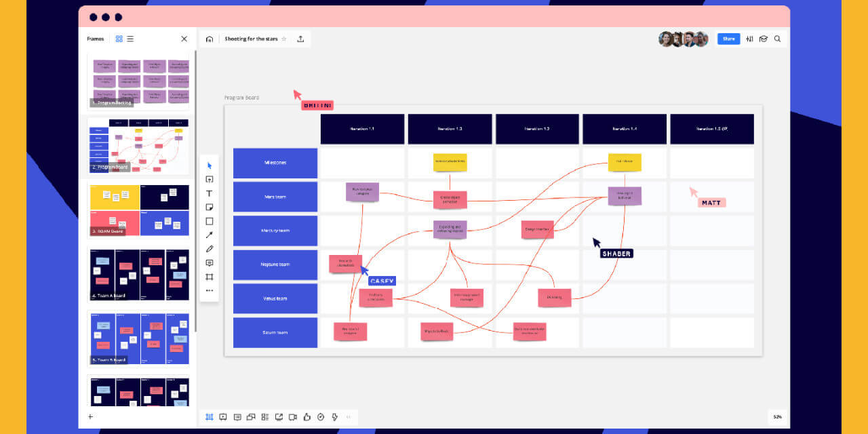Select the Shape rectangle tool

[x=210, y=221]
